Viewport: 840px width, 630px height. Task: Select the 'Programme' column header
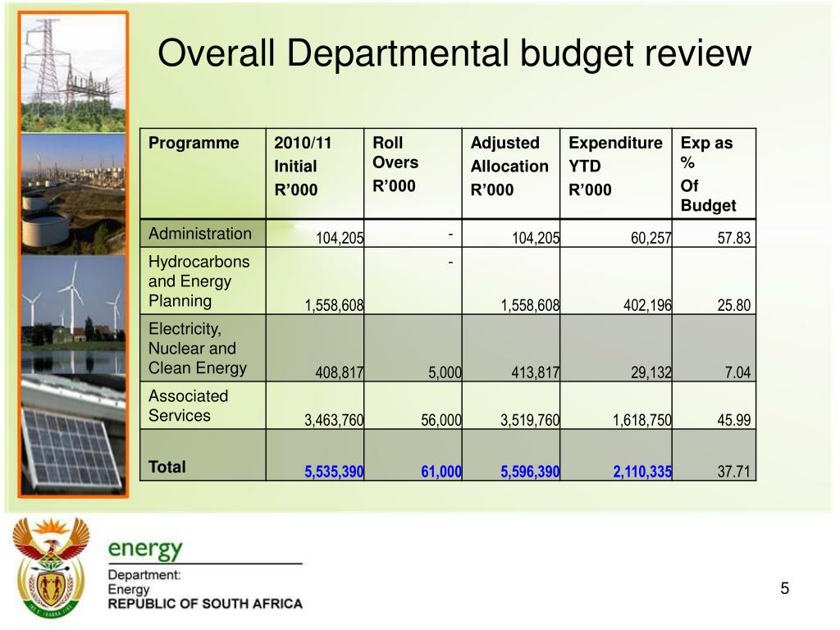coord(194,143)
